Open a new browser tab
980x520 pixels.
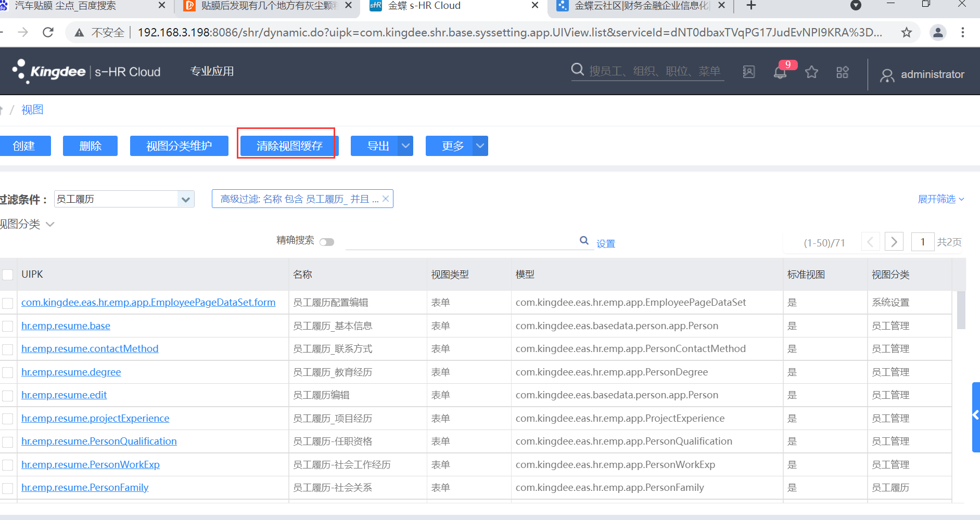tap(751, 6)
